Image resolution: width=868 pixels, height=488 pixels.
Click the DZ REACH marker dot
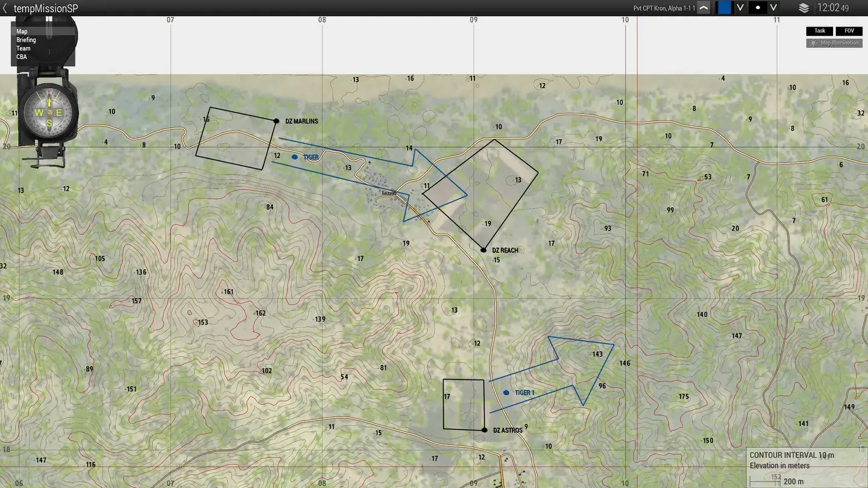(x=483, y=249)
